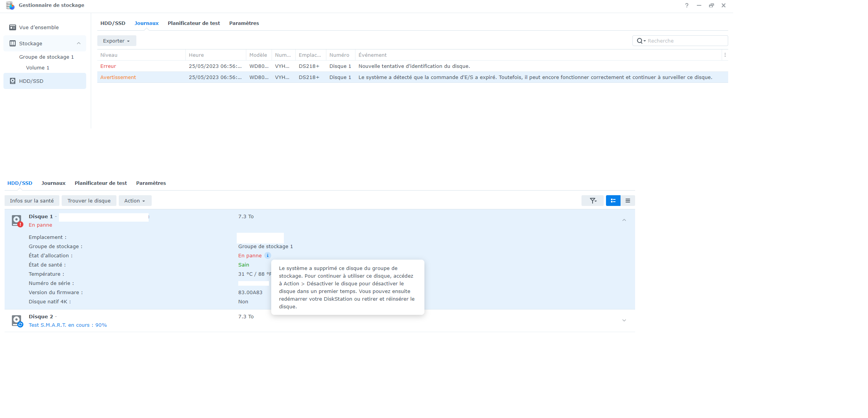Expand the Disque 2 details

click(x=624, y=321)
